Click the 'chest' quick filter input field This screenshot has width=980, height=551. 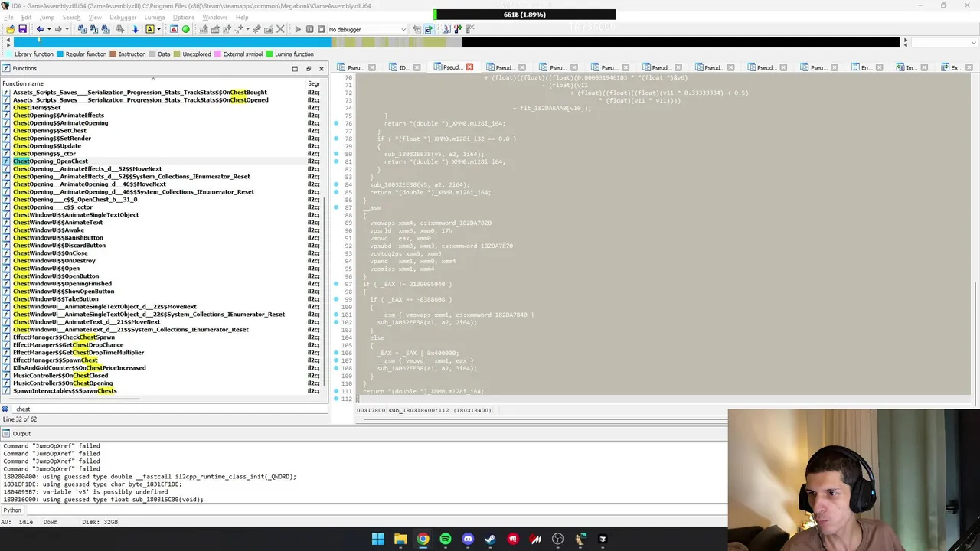point(168,409)
